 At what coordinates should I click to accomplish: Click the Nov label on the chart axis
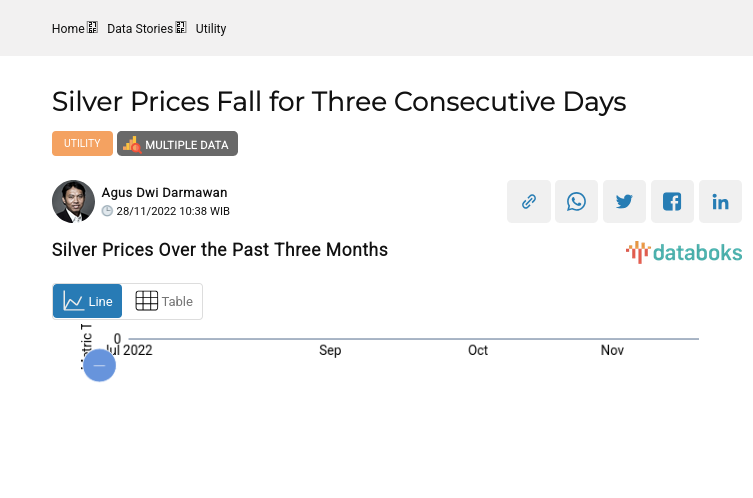click(612, 350)
